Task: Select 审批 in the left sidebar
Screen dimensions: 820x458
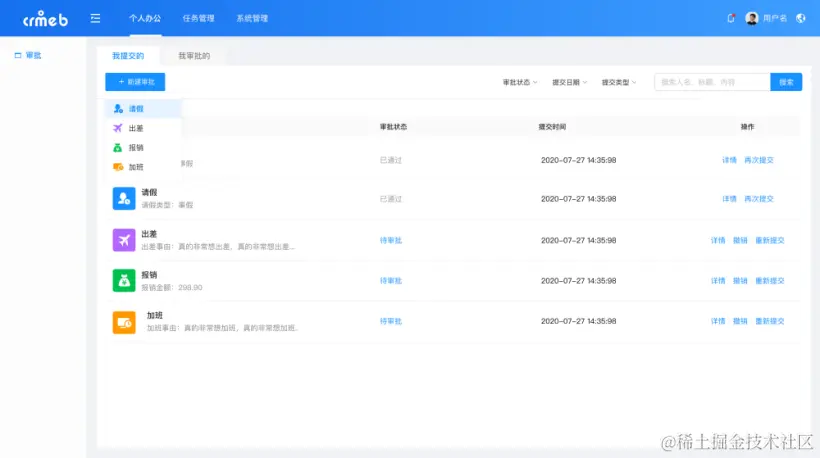Action: coord(33,55)
